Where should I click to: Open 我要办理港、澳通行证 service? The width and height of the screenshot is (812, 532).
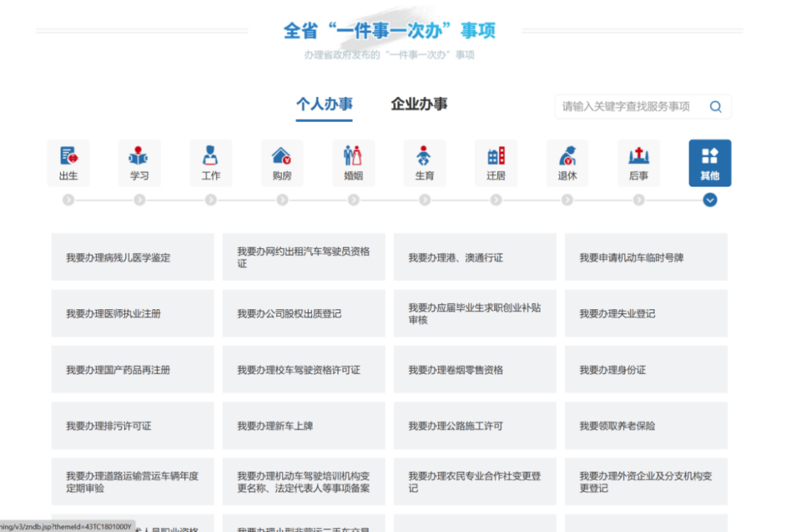coord(474,257)
